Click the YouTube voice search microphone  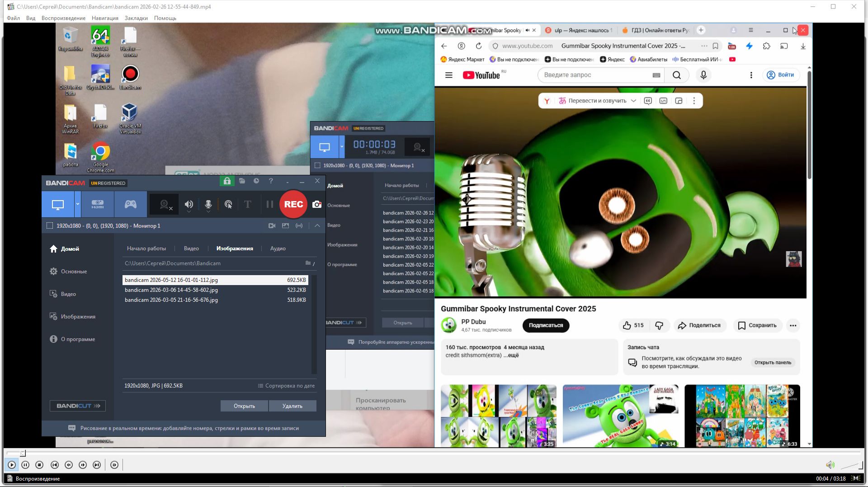[x=703, y=75]
